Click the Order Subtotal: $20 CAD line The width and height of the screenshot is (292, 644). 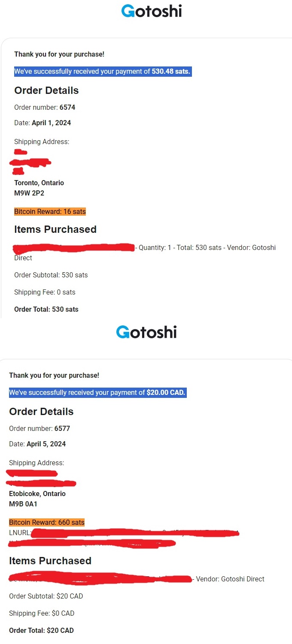click(x=46, y=596)
